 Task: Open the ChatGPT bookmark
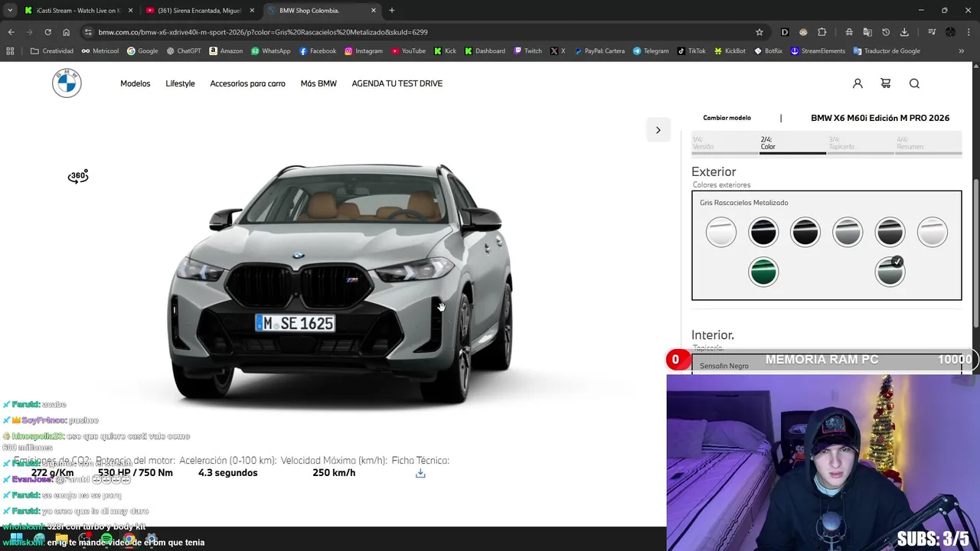183,51
